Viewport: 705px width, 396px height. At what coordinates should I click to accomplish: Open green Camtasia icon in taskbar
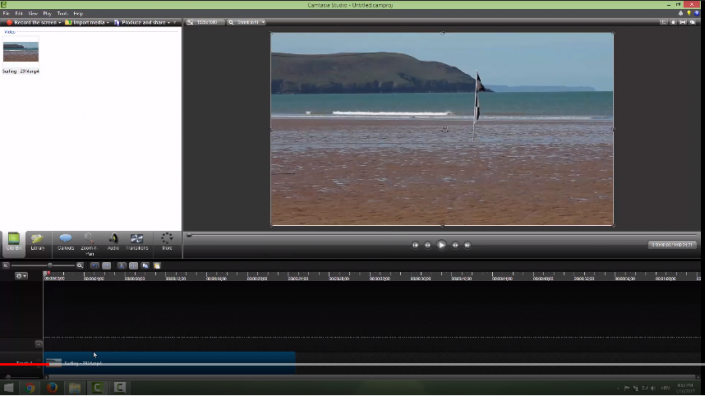point(97,387)
